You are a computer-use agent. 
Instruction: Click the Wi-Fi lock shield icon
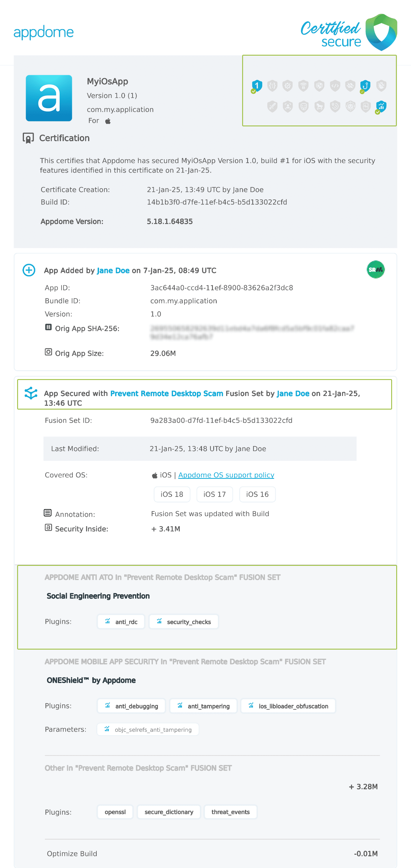click(303, 86)
